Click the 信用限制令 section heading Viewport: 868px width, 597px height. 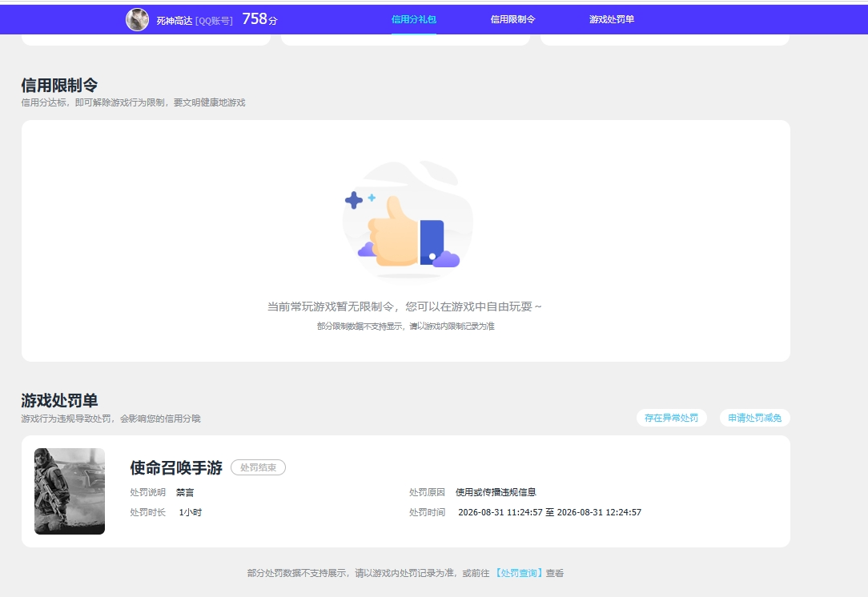[60, 85]
